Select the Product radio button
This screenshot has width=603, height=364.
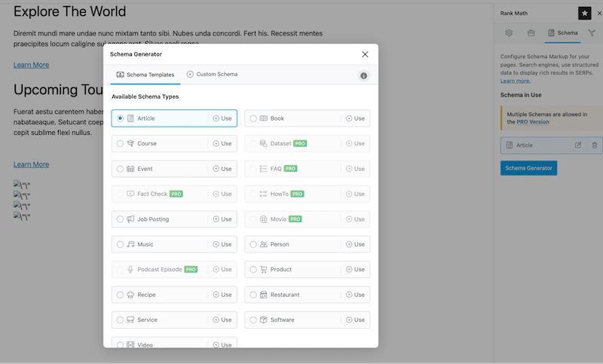tap(253, 270)
